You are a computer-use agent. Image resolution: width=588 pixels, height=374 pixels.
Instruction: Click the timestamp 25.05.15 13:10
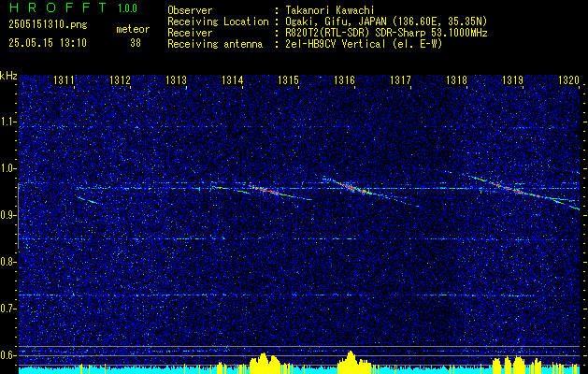[48, 43]
